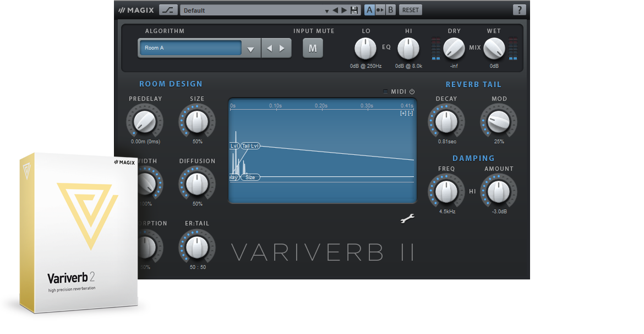This screenshot has height=334, width=644.
Task: Click the Size handle in graph
Action: pyautogui.click(x=250, y=177)
